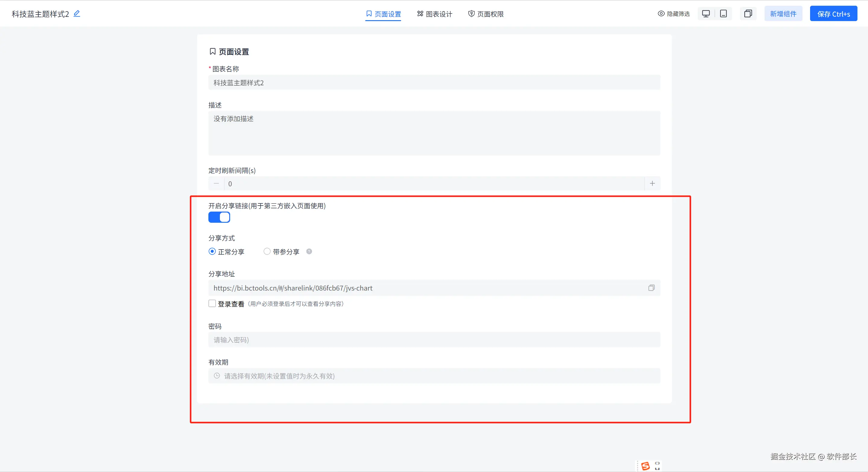Viewport: 868px width, 472px height.
Task: Toggle 隐藏筛选 eye visibility
Action: pos(661,14)
